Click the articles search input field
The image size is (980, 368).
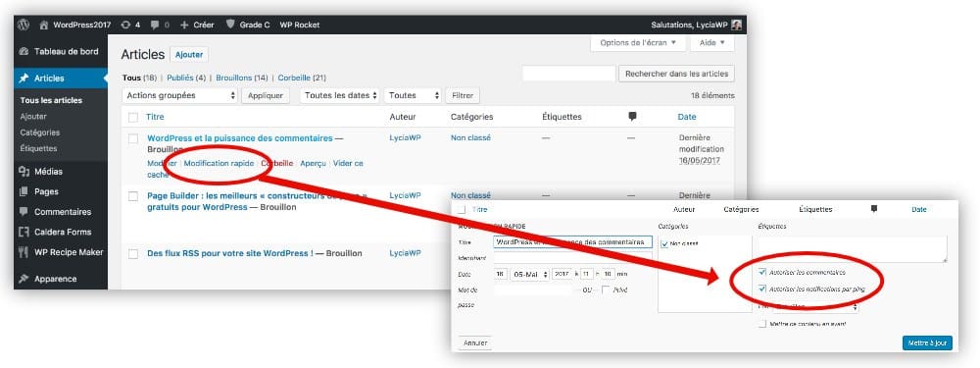pos(568,74)
